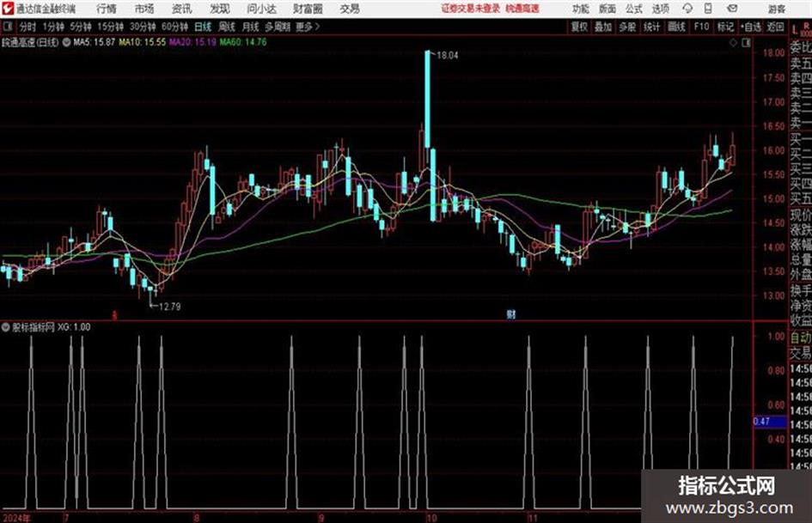Screen dimensions: 812x523
Task: Click the 标记 mark toolbar button
Action: point(725,27)
